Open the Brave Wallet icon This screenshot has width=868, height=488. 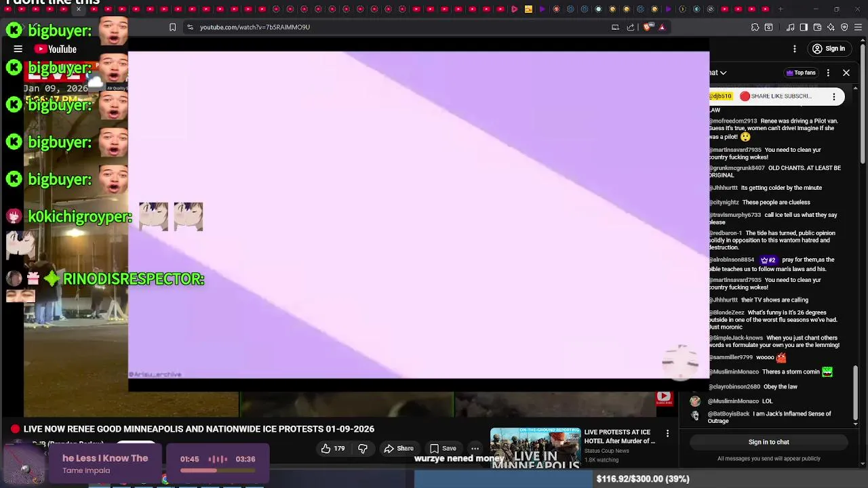[817, 27]
